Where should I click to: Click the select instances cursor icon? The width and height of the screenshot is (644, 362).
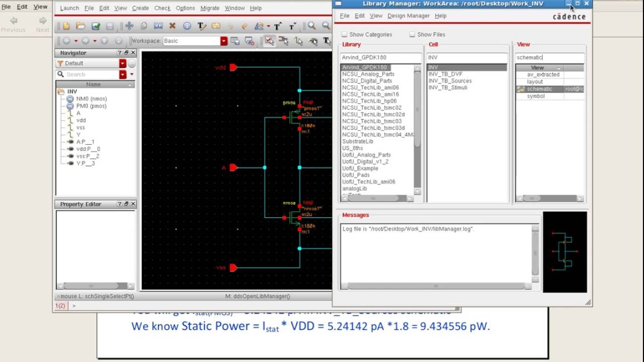[284, 41]
